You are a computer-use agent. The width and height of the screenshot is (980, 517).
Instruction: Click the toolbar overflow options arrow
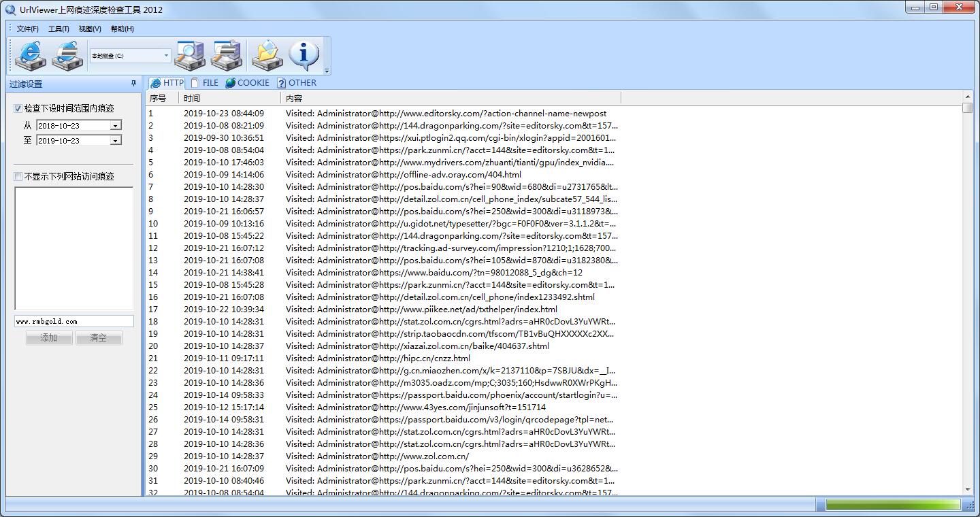point(327,71)
